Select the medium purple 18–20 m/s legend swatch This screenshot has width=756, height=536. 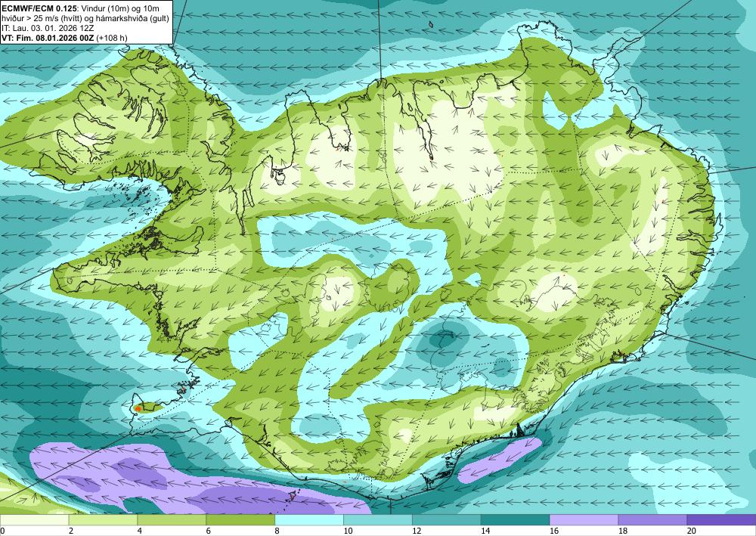652,520
